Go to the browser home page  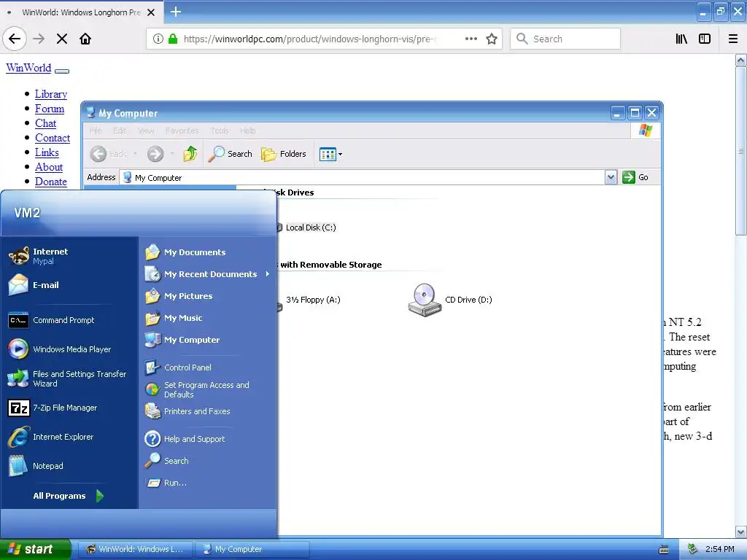point(85,39)
